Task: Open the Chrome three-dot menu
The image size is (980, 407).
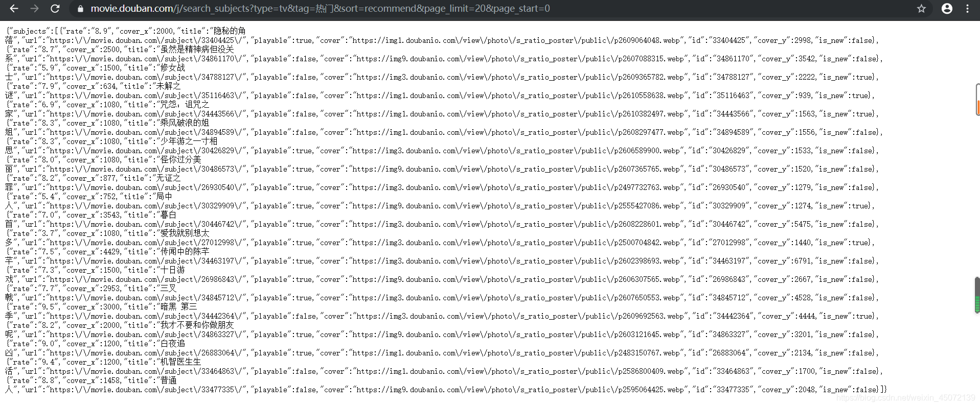Action: point(967,9)
